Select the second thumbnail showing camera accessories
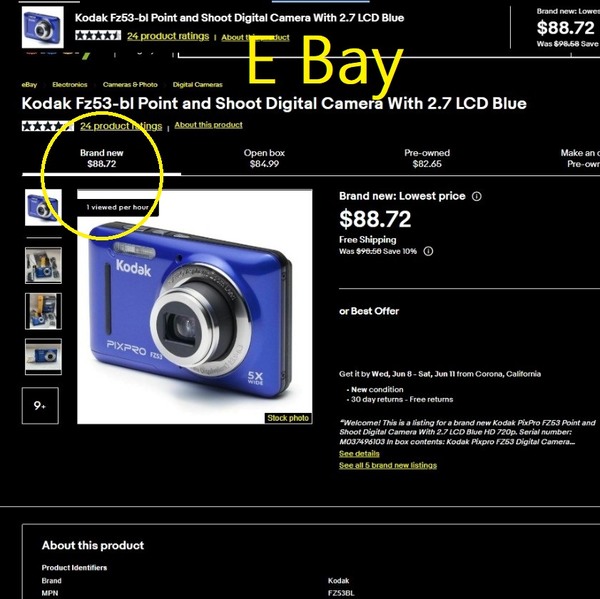 coord(43,265)
